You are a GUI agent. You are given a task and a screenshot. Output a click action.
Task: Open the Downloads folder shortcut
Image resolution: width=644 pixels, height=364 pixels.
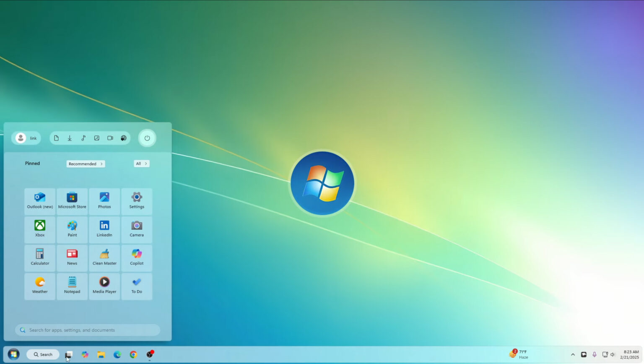click(x=70, y=138)
